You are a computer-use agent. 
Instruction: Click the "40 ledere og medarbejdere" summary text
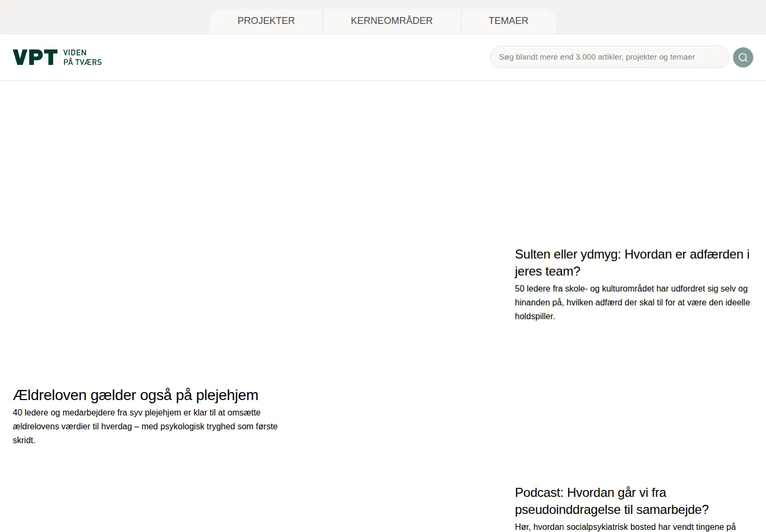(x=145, y=426)
